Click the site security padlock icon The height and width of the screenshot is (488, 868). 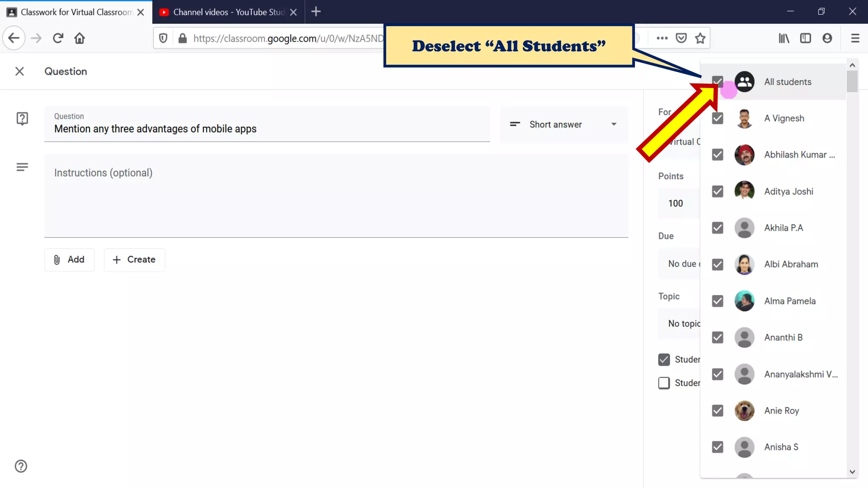183,38
